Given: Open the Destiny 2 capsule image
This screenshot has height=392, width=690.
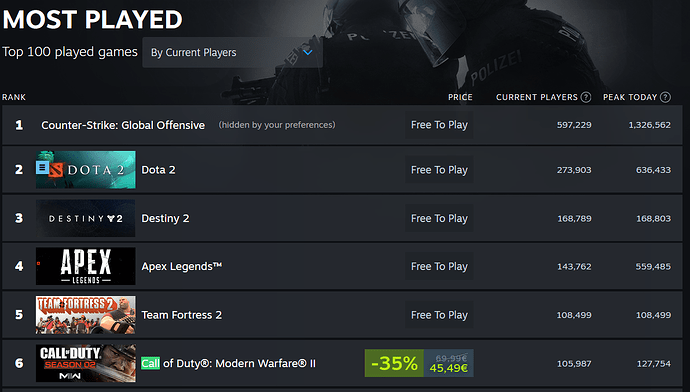Looking at the screenshot, I should click(86, 218).
